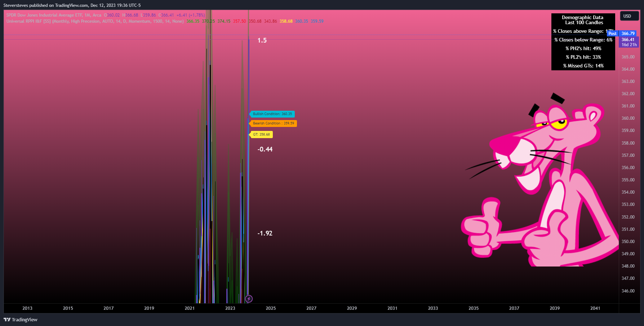
Task: Click the 350.00 tick on the price scale
Action: [x=628, y=242]
